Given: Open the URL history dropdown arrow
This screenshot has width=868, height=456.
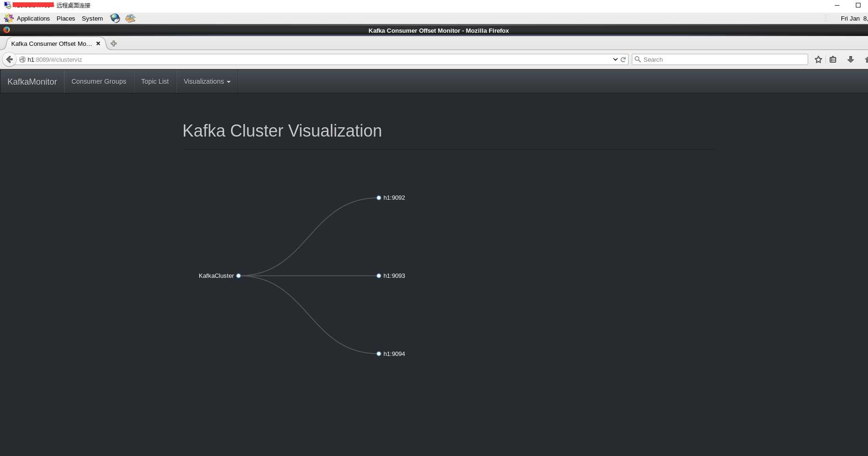Looking at the screenshot, I should tap(615, 59).
